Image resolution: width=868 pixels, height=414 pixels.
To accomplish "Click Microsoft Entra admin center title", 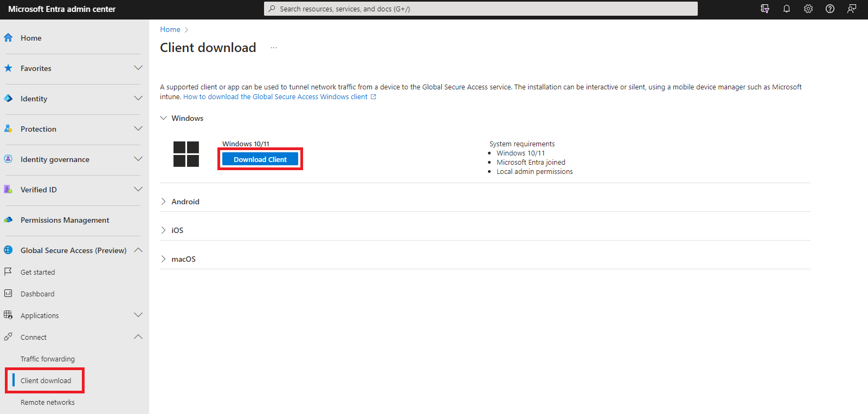I will [x=62, y=9].
